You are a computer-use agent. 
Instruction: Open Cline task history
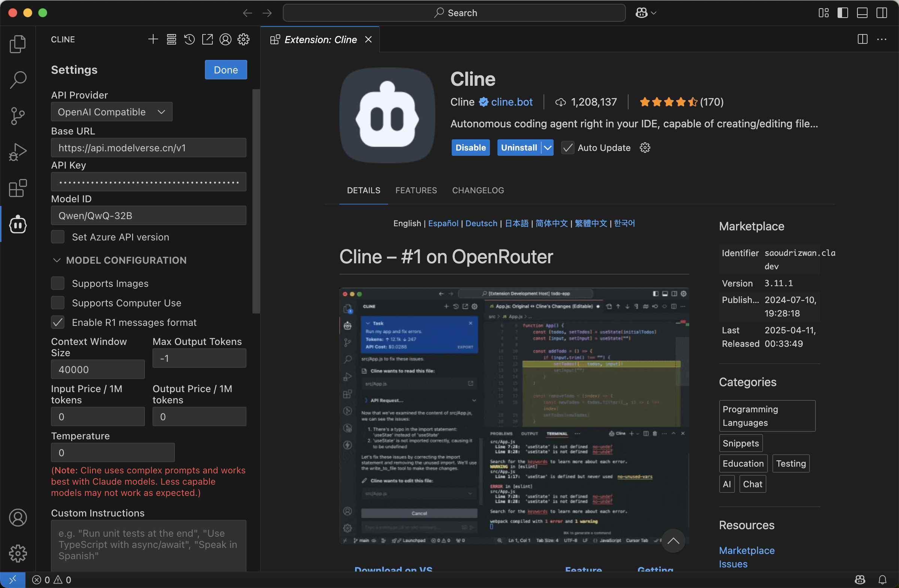tap(190, 39)
